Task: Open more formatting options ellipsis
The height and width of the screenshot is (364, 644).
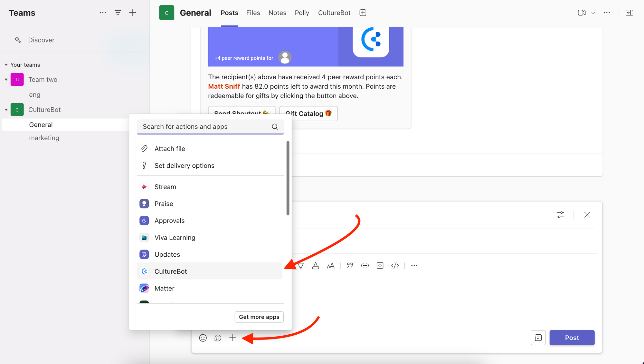Action: (414, 265)
